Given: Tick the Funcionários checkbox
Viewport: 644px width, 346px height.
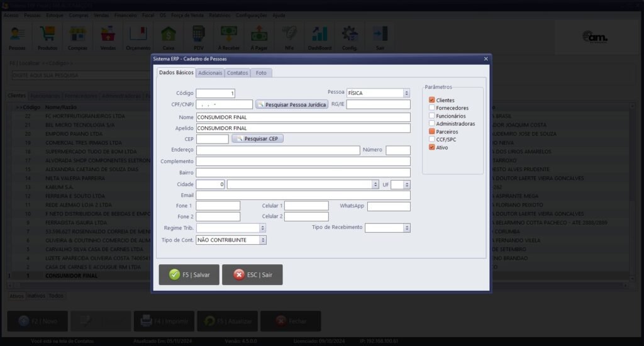Looking at the screenshot, I should point(432,116).
